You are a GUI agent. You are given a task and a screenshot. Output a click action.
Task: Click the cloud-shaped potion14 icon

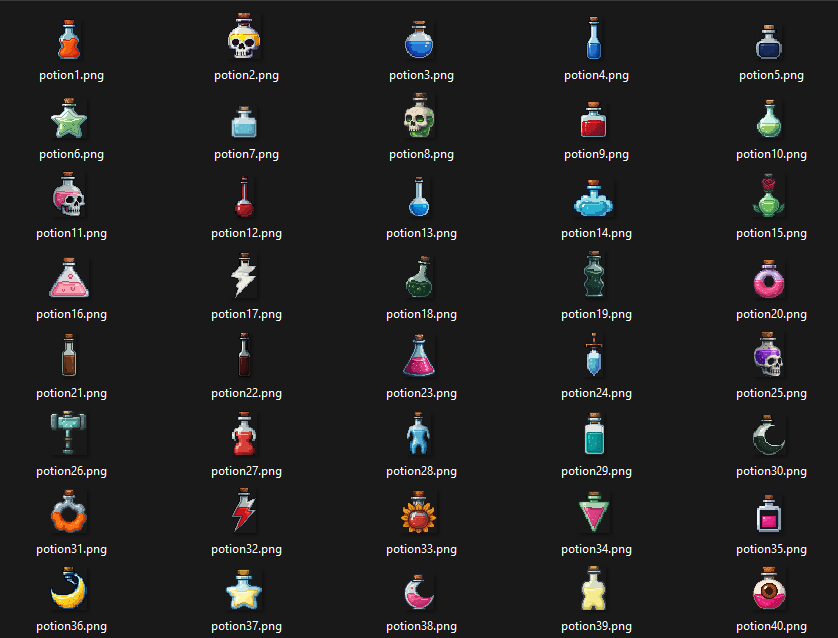coord(594,198)
